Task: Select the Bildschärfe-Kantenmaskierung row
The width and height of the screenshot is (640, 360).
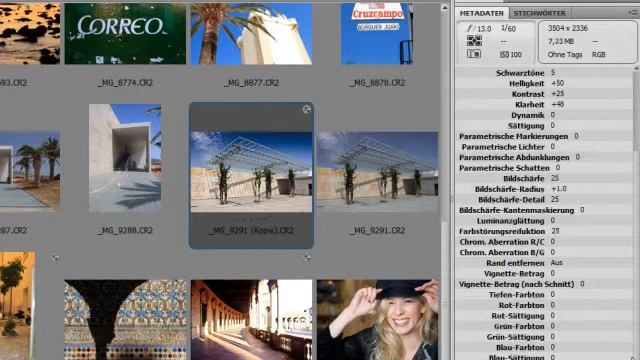Action: (x=544, y=210)
